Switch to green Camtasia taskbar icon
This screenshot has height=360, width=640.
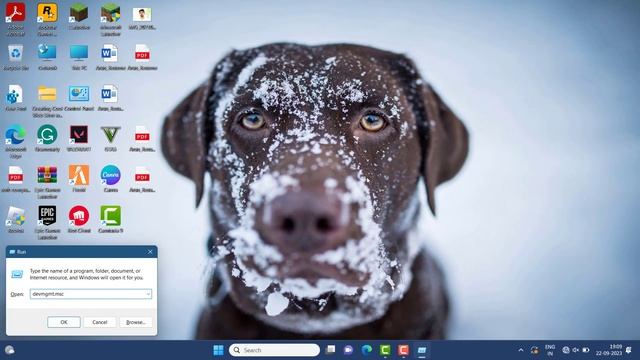pyautogui.click(x=385, y=350)
